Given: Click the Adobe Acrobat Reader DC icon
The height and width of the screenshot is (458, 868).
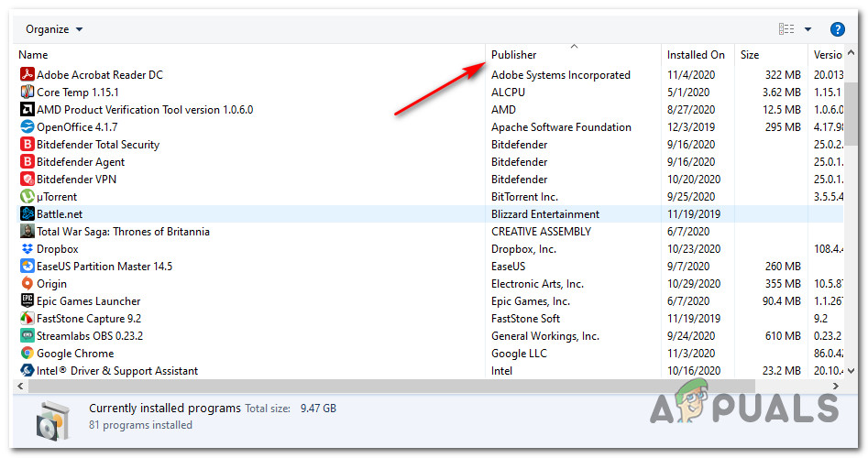Looking at the screenshot, I should [x=27, y=75].
